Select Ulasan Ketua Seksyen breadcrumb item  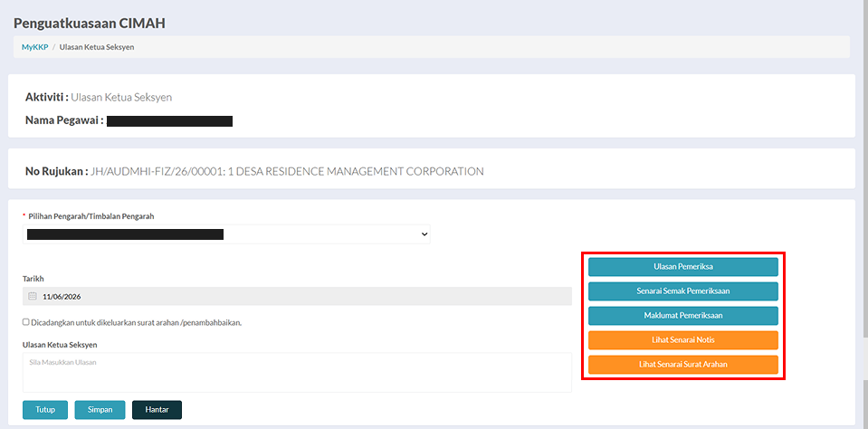pos(97,47)
